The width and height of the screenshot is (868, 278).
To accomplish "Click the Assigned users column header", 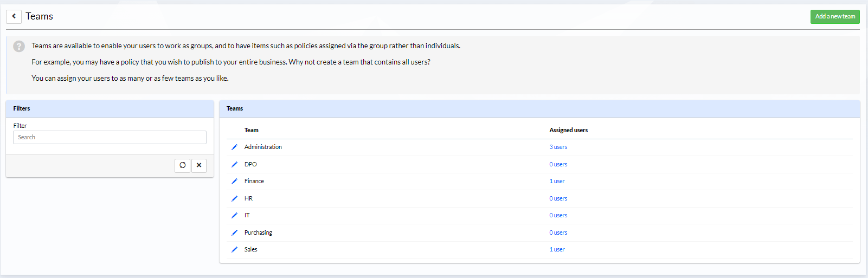I will tap(568, 130).
